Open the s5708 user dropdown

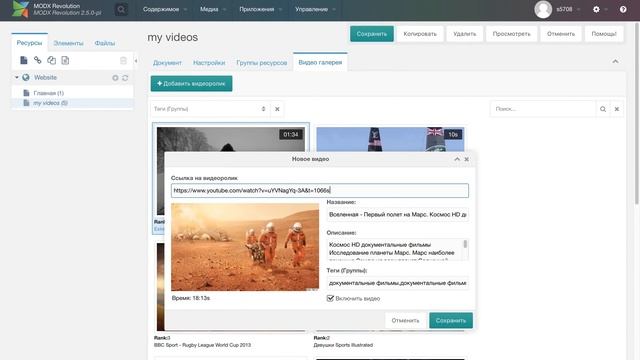click(568, 9)
